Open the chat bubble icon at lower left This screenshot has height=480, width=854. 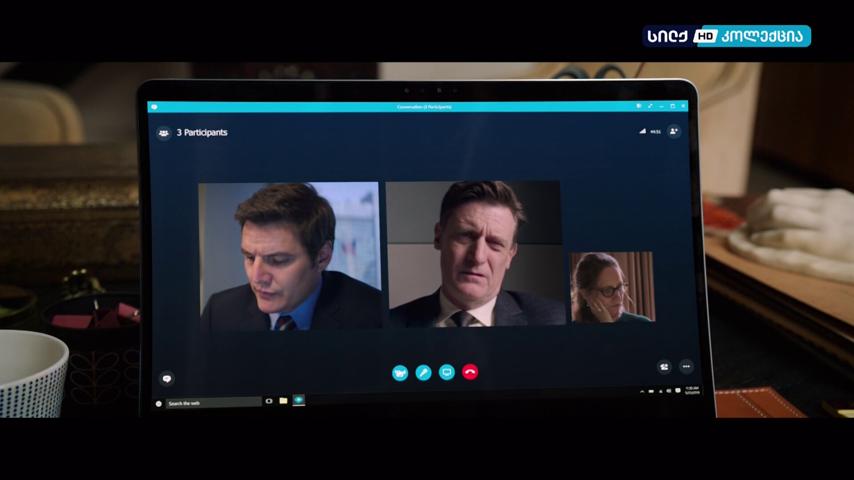pyautogui.click(x=167, y=378)
